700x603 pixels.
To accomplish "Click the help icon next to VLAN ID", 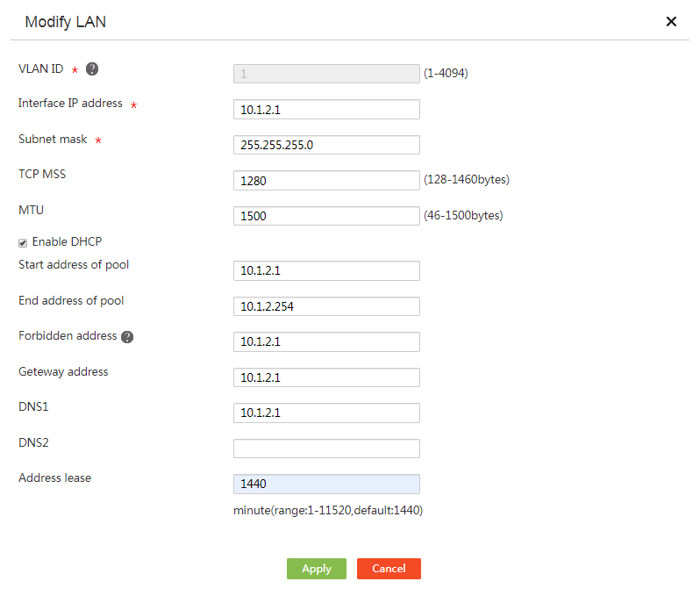I will 92,68.
